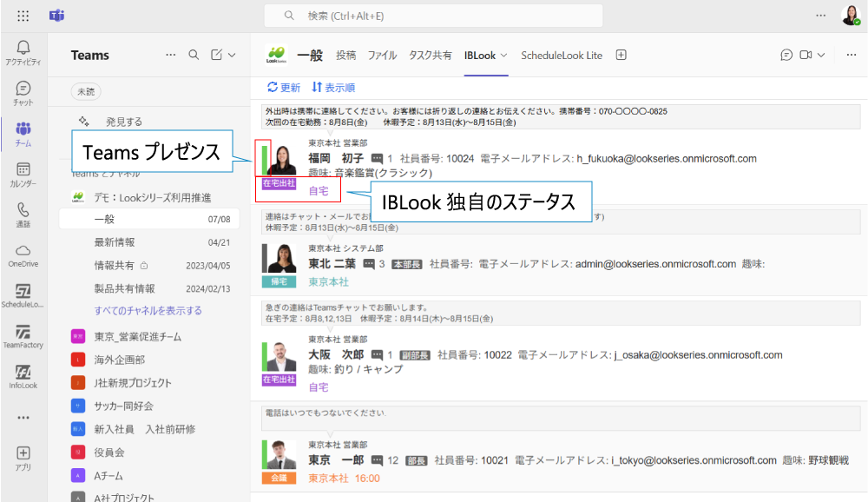868x502 pixels.
Task: Open Teams panel more options ellipsis
Action: [170, 55]
